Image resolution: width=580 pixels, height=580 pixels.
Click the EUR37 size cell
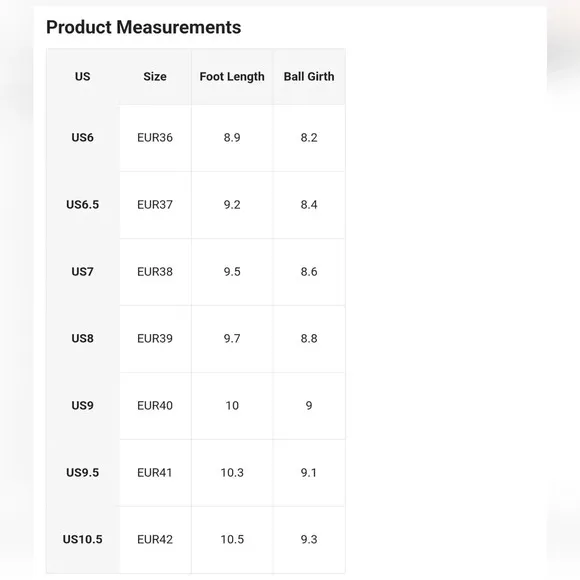155,205
